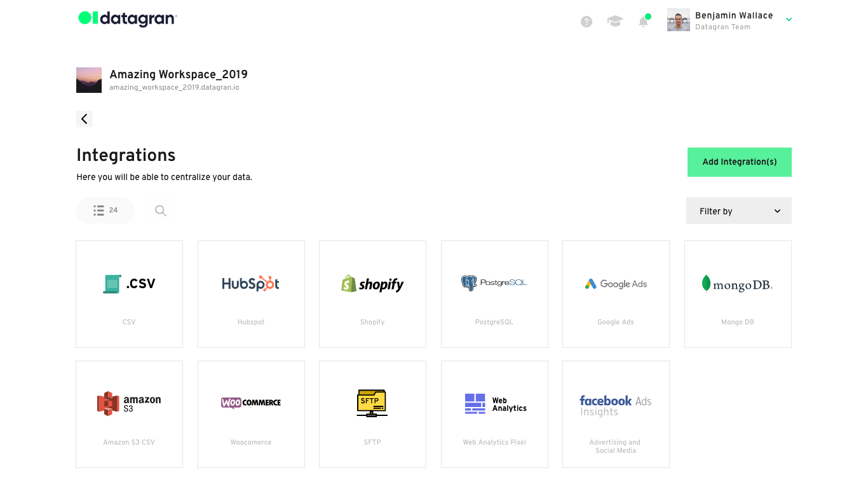Click the Amazing Workspace_2019 thumbnail image
The width and height of the screenshot is (868, 498).
tap(89, 80)
